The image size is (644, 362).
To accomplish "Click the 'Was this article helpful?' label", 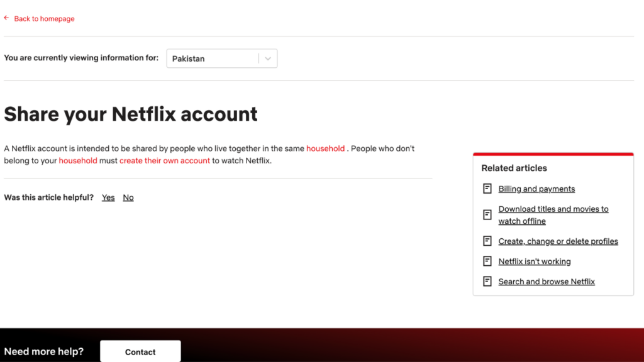I will coord(49,197).
